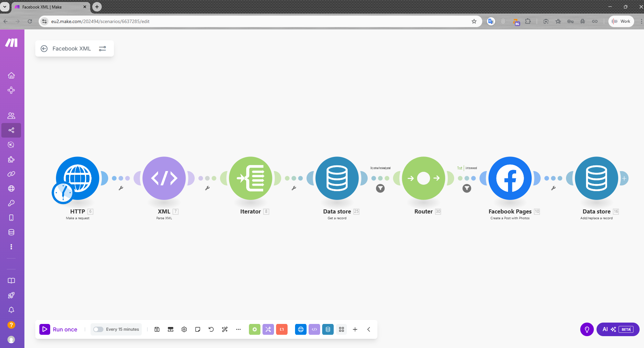644x348 pixels.
Task: Open the schedule clock on HTTP module
Action: (63, 193)
